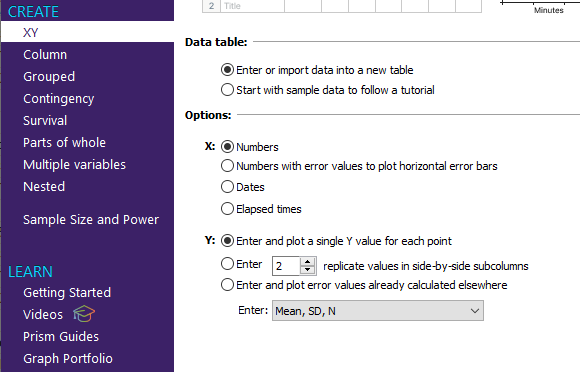Open Graph Portfolio link
The image size is (580, 372).
[68, 358]
